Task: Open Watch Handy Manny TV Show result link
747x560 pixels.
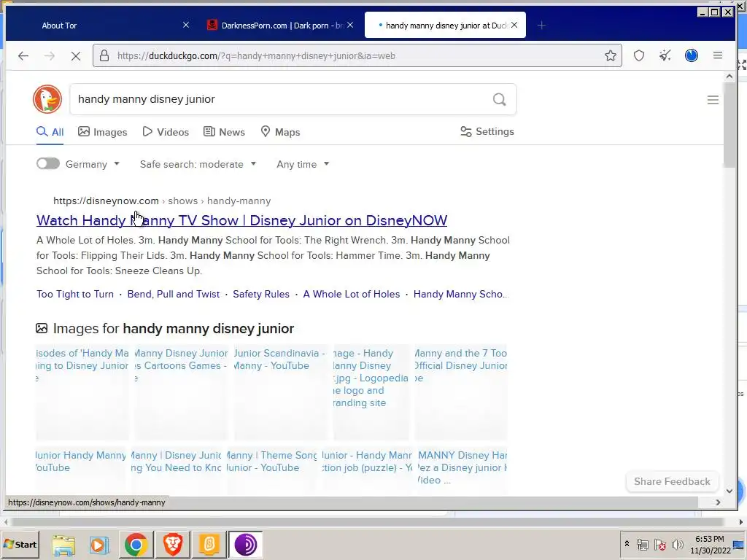Action: click(x=242, y=220)
